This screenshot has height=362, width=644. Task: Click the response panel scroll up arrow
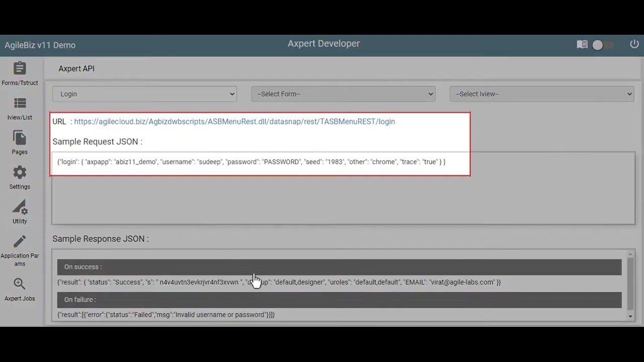[x=630, y=254]
